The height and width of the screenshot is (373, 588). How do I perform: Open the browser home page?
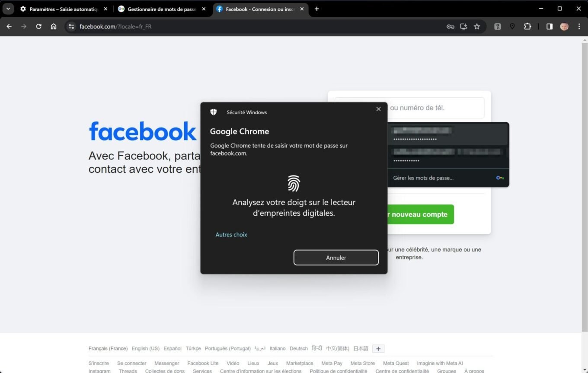(54, 26)
